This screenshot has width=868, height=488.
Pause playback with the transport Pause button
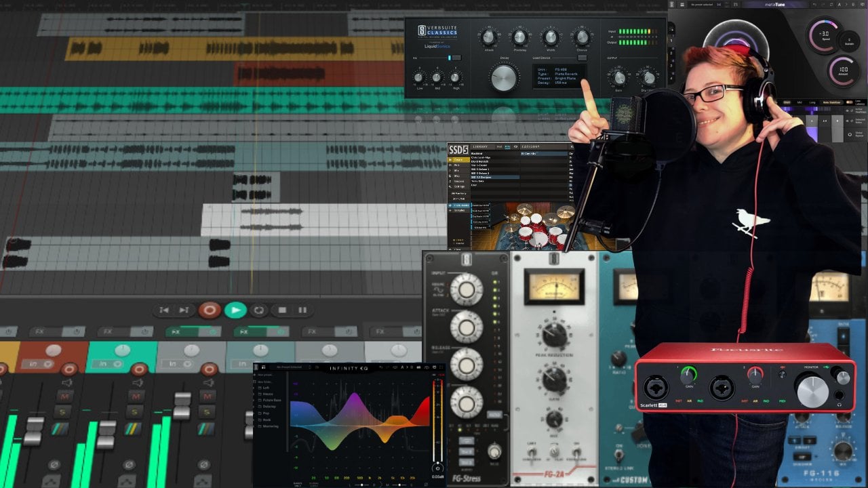[x=302, y=310]
